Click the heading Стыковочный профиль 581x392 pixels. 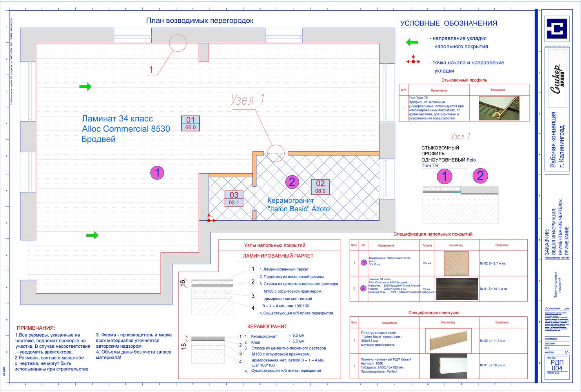pyautogui.click(x=464, y=80)
